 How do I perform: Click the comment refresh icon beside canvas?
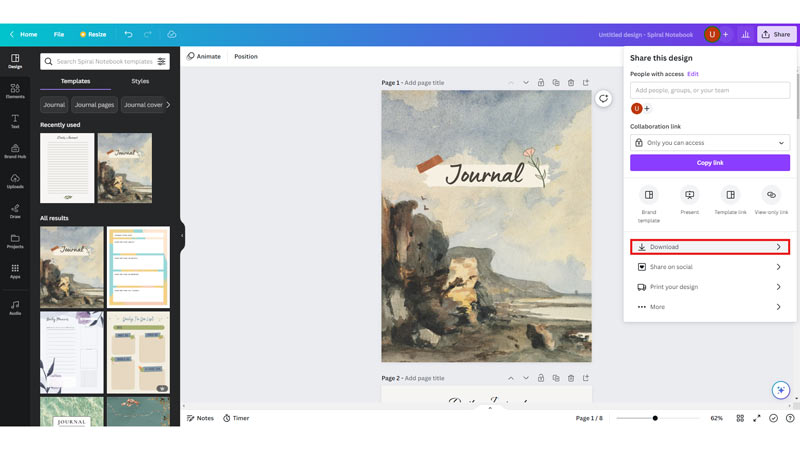pyautogui.click(x=603, y=98)
